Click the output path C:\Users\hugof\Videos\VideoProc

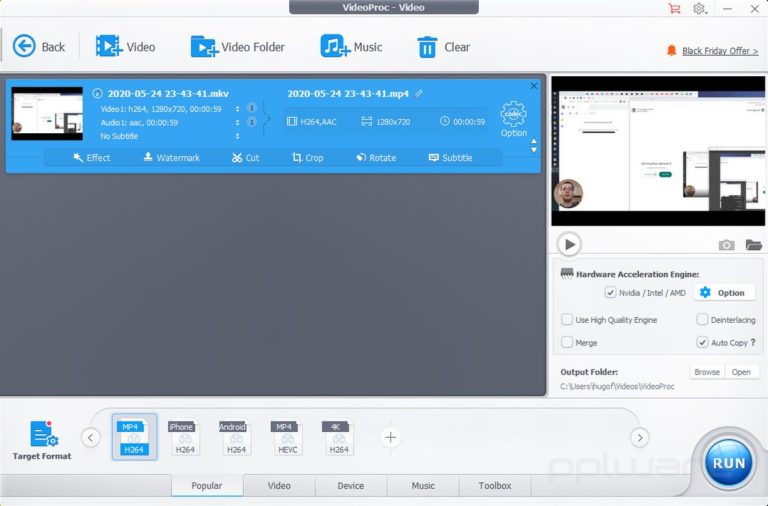pos(617,386)
